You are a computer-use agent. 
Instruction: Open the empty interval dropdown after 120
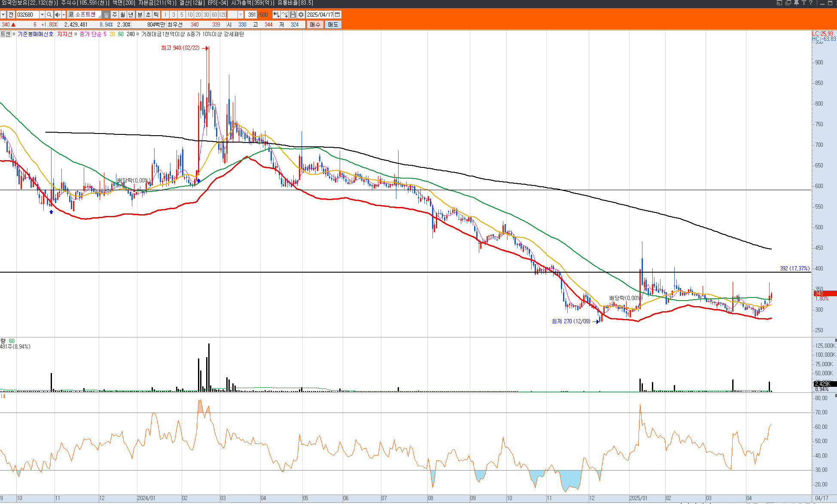click(240, 15)
